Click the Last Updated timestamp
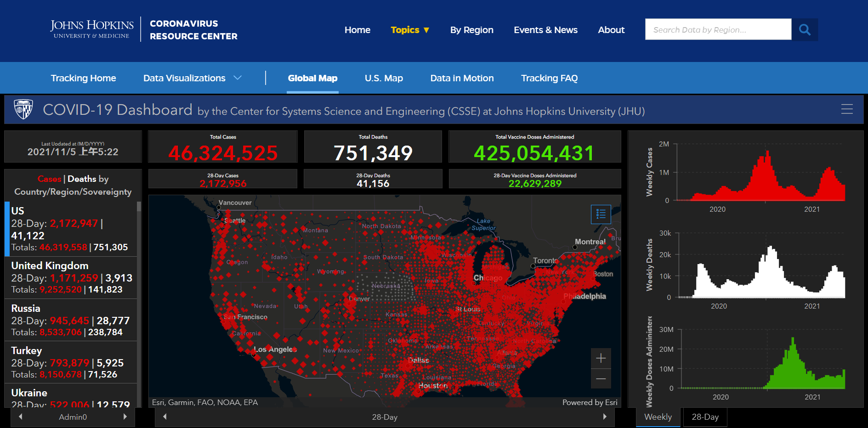The image size is (868, 428). pyautogui.click(x=73, y=152)
